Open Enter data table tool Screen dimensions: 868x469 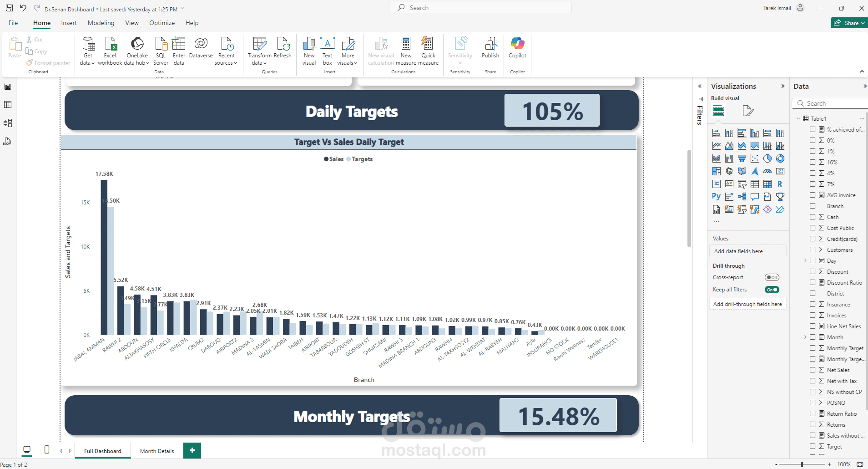click(x=179, y=51)
